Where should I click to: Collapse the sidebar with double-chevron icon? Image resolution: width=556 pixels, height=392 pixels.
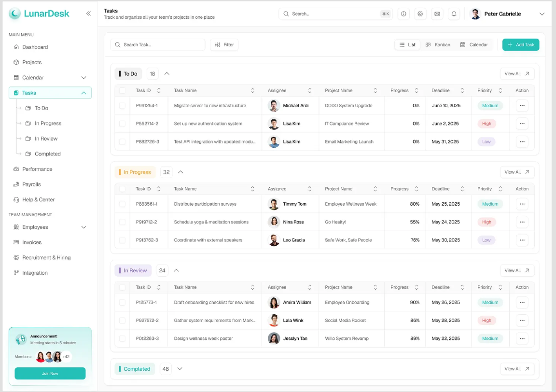point(88,14)
